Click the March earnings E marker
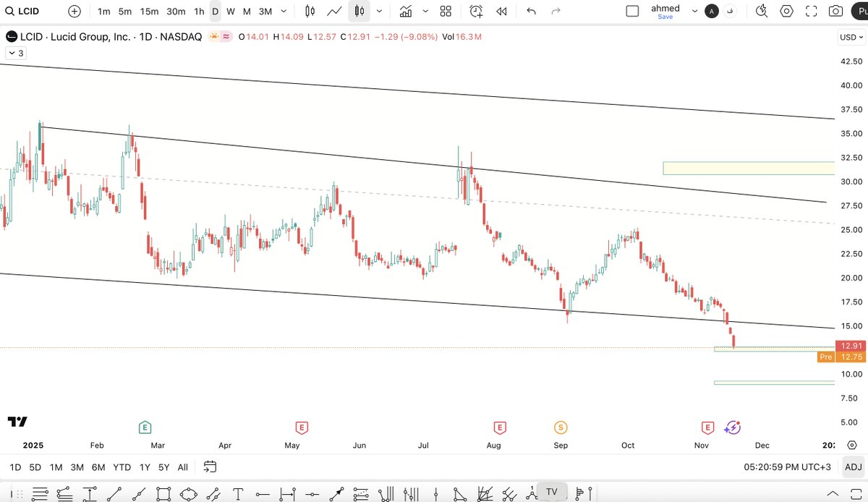The width and height of the screenshot is (868, 502). pyautogui.click(x=145, y=427)
